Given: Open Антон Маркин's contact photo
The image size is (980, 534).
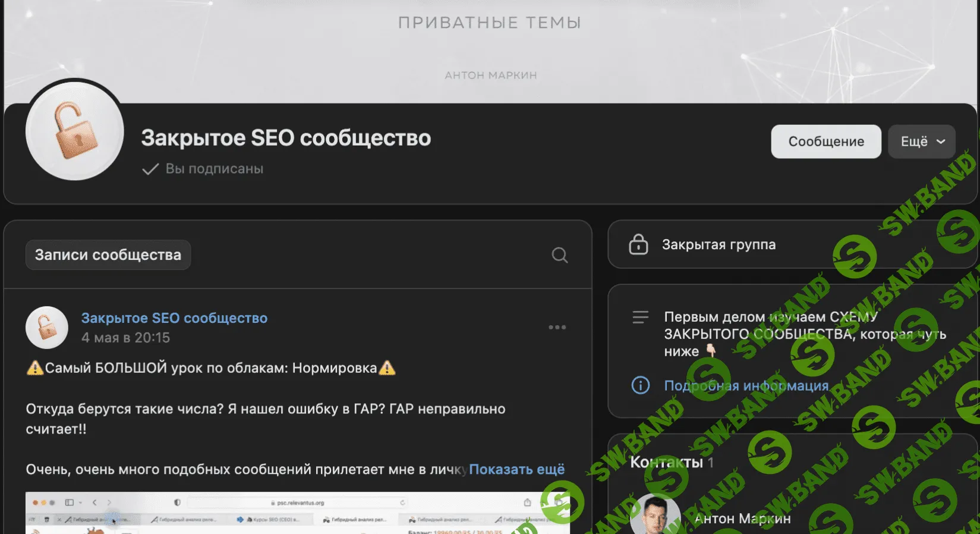Looking at the screenshot, I should [x=655, y=515].
